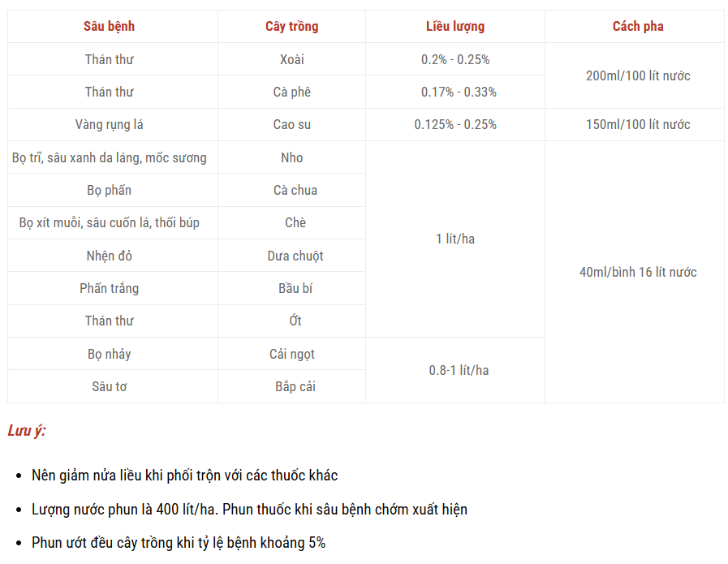The height and width of the screenshot is (564, 728).
Task: Click the "Xoài" crop cell
Action: coord(291,59)
